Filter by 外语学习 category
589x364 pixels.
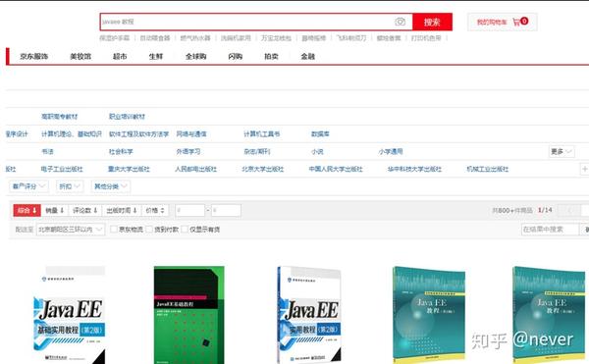pos(188,152)
